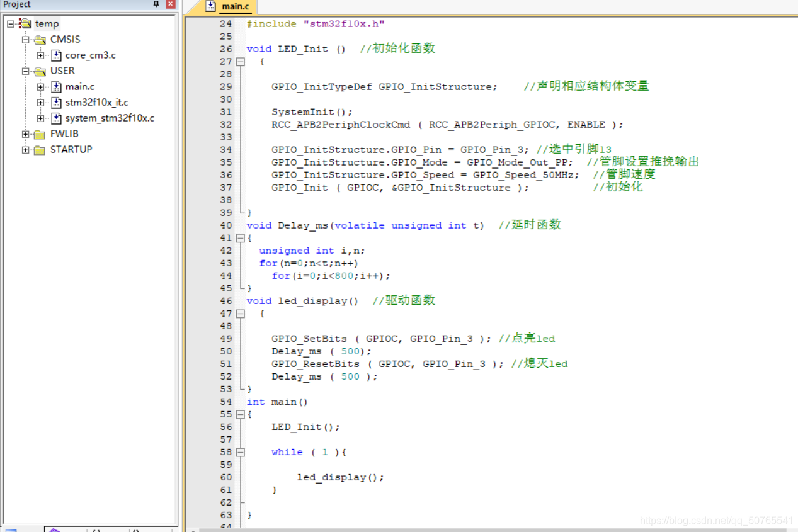Click the file icon on main.c editor tab
The height and width of the screenshot is (532, 798).
[x=211, y=7]
